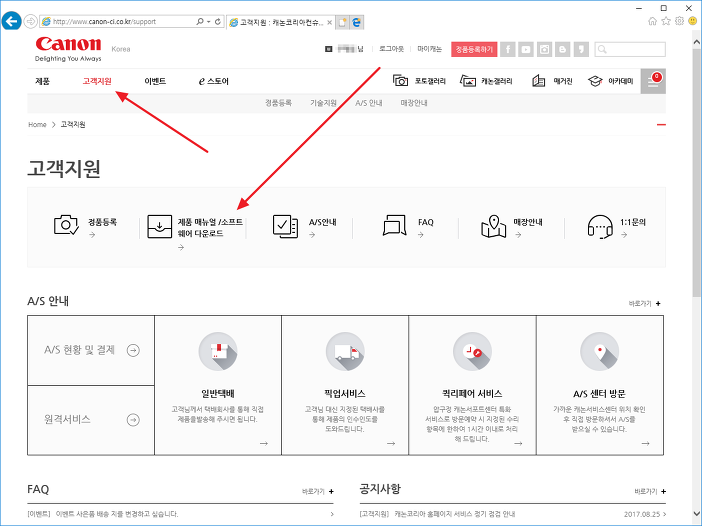Click 일반택배 package icon
This screenshot has width=702, height=526.
point(218,351)
